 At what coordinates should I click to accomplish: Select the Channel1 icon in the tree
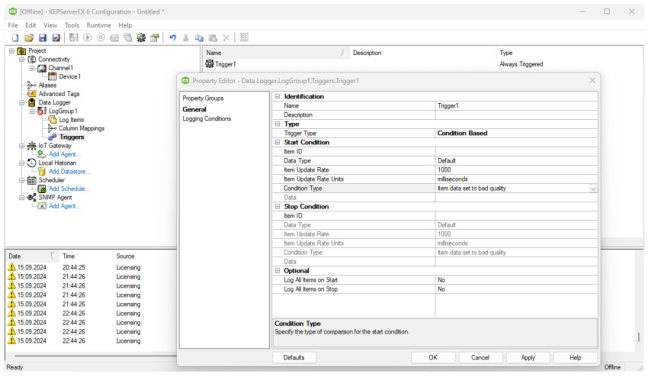pos(42,68)
